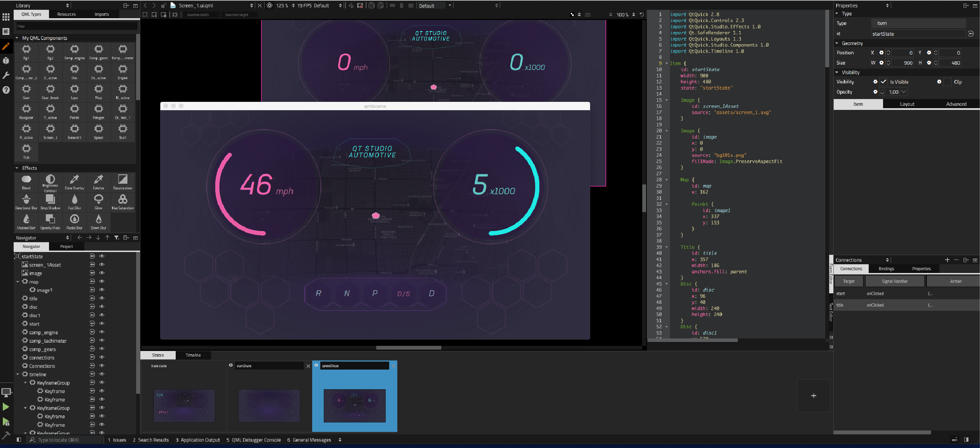980x448 pixels.
Task: Switch to Timeline tab
Action: pos(193,355)
